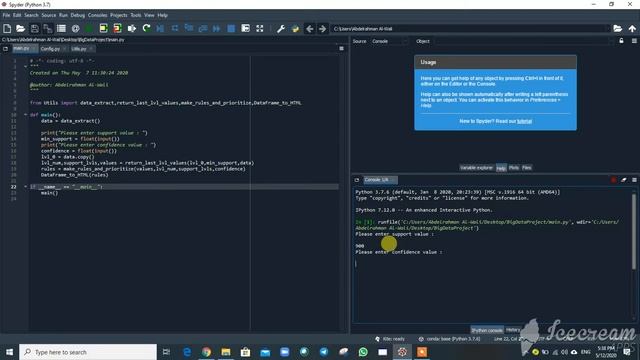This screenshot has height=360, width=640.
Task: Switch to the Plots tab
Action: click(514, 168)
